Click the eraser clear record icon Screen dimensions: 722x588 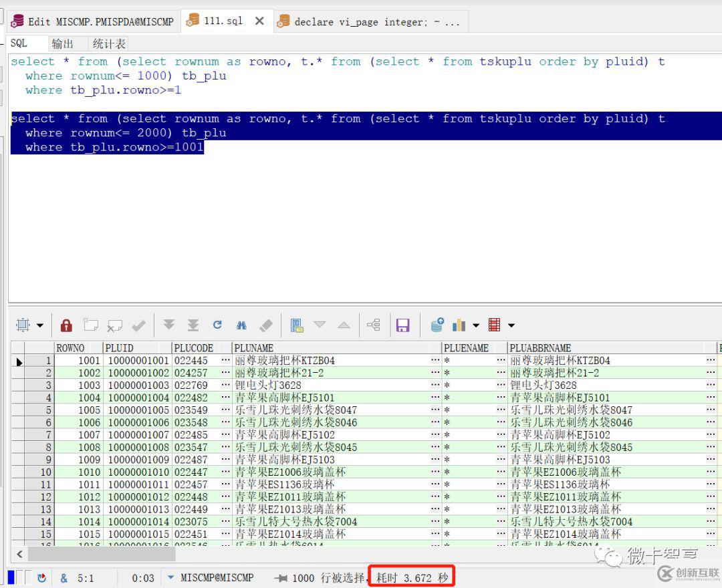tap(266, 325)
